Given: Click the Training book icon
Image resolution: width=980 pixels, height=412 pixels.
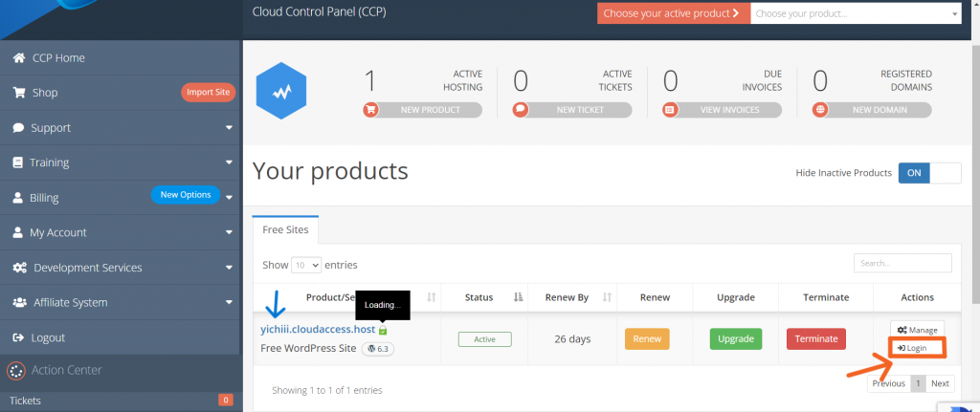Looking at the screenshot, I should (x=17, y=163).
